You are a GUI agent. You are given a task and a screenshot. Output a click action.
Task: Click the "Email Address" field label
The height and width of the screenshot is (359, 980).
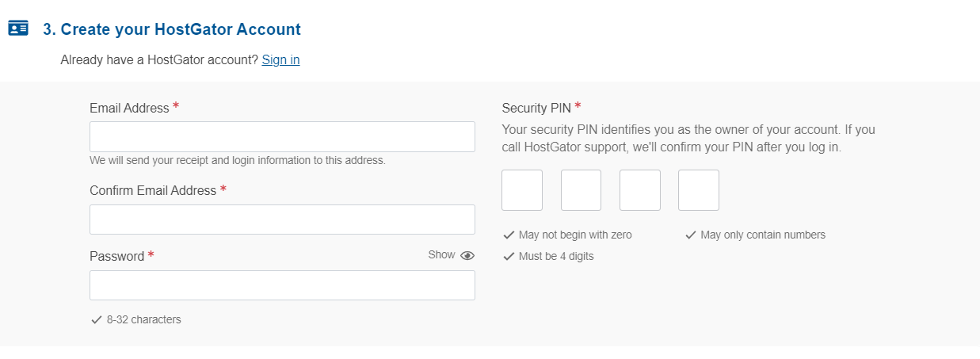[129, 108]
